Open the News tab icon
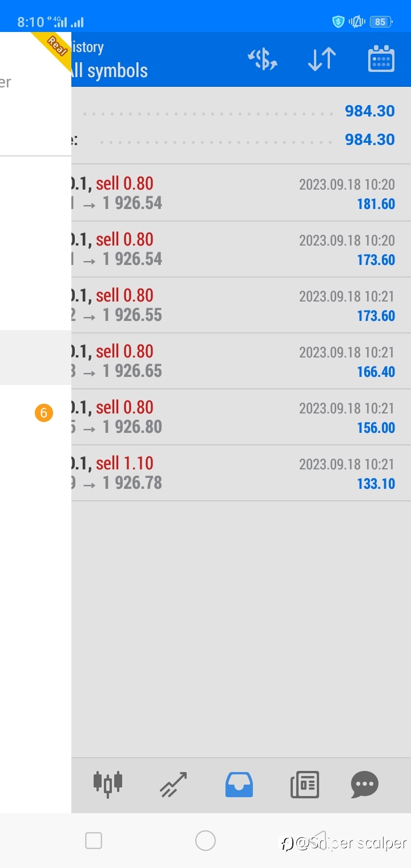Image resolution: width=411 pixels, height=868 pixels. click(305, 784)
